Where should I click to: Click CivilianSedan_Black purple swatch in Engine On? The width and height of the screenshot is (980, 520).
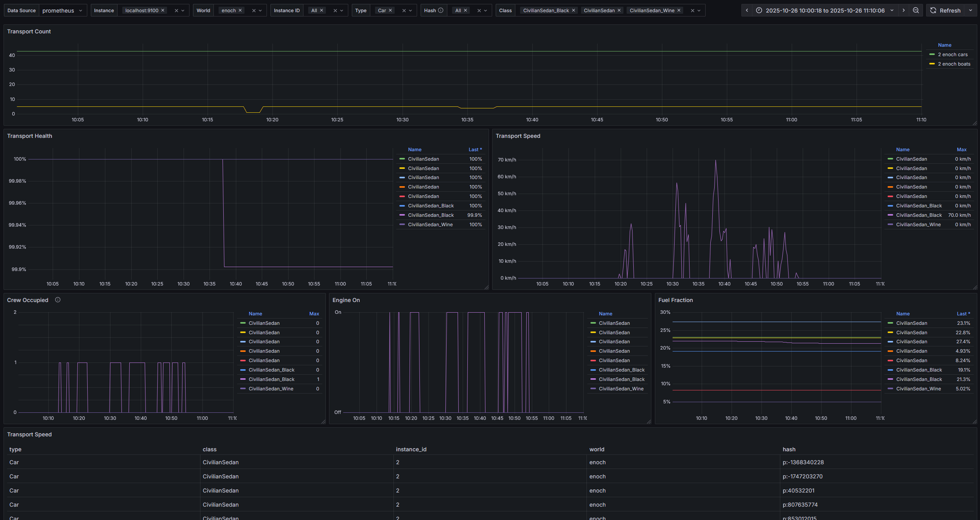coord(593,379)
